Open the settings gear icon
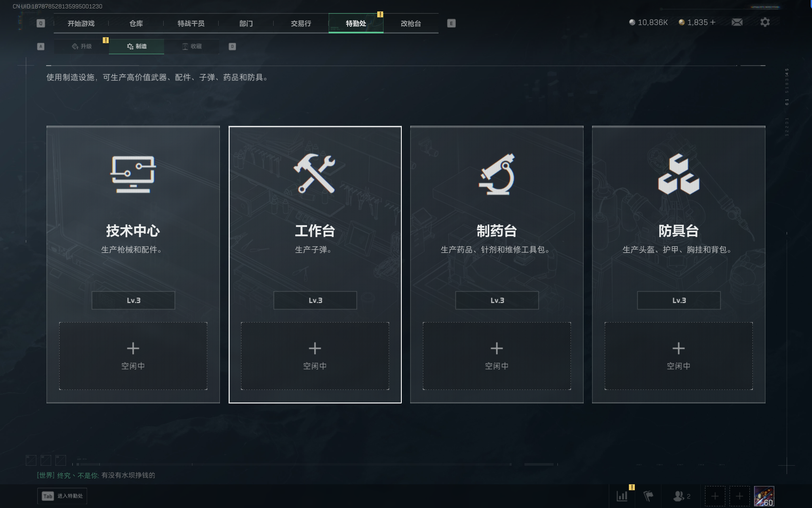 tap(765, 22)
